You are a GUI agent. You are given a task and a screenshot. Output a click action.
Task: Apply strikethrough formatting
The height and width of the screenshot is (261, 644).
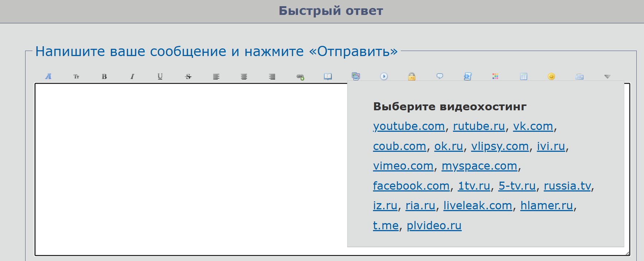click(x=188, y=76)
